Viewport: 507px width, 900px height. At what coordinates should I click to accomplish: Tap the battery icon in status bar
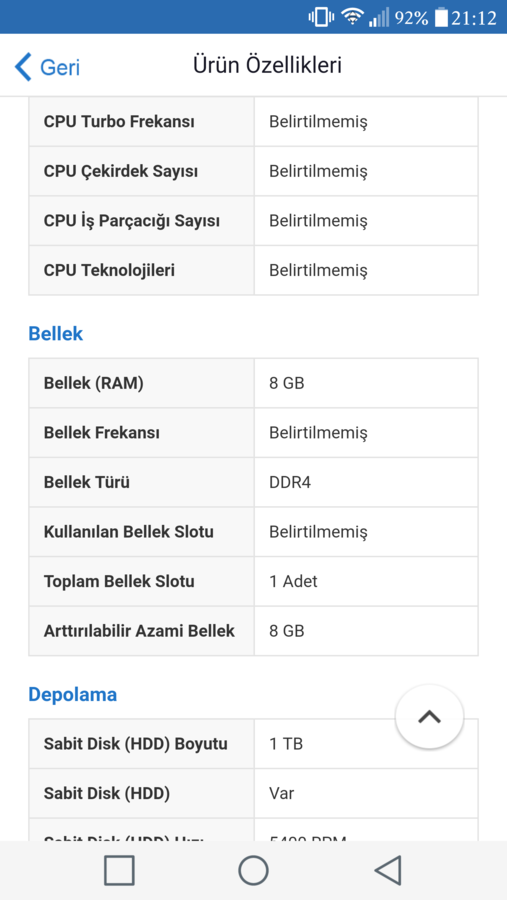tap(440, 17)
